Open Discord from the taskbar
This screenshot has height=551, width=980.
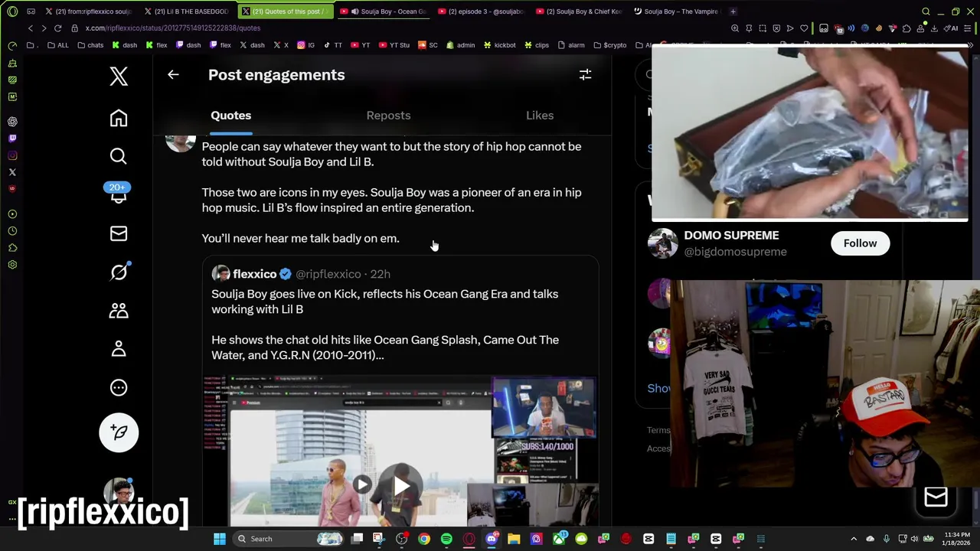tap(492, 539)
